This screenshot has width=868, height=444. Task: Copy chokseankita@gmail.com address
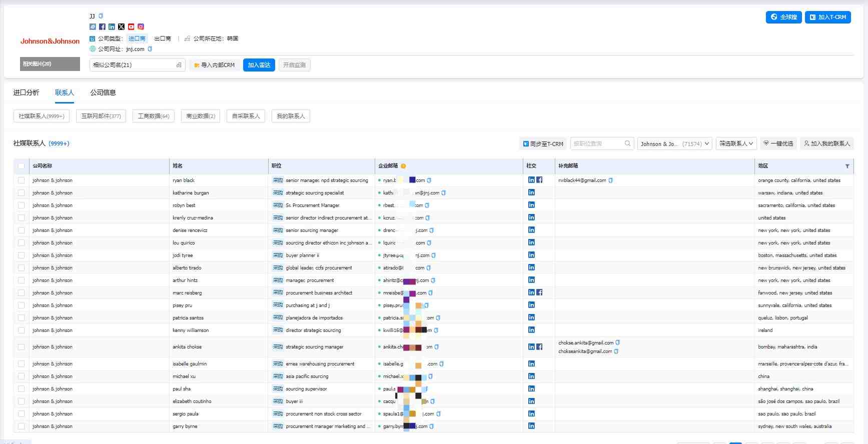point(616,351)
